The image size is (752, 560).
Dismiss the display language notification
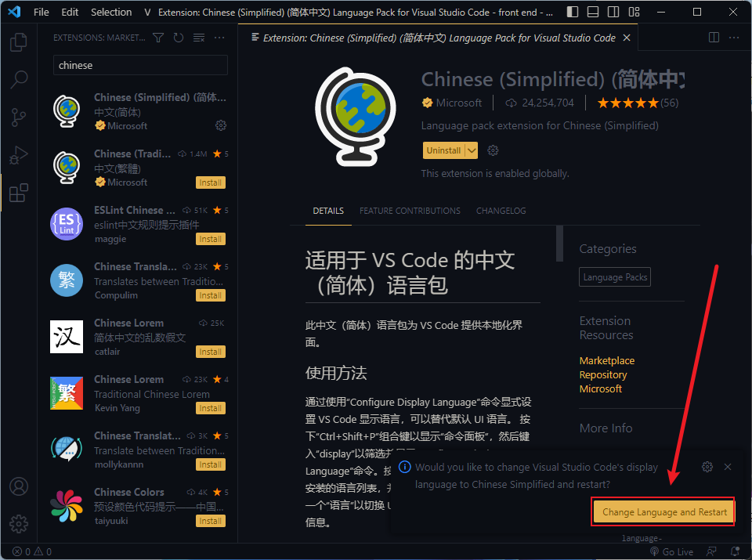point(728,467)
